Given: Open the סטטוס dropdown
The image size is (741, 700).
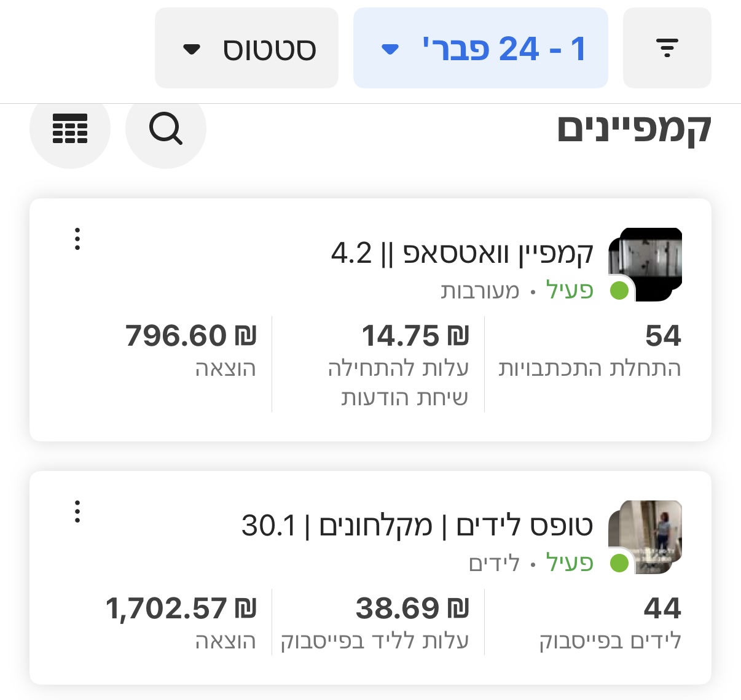Looking at the screenshot, I should 246,47.
